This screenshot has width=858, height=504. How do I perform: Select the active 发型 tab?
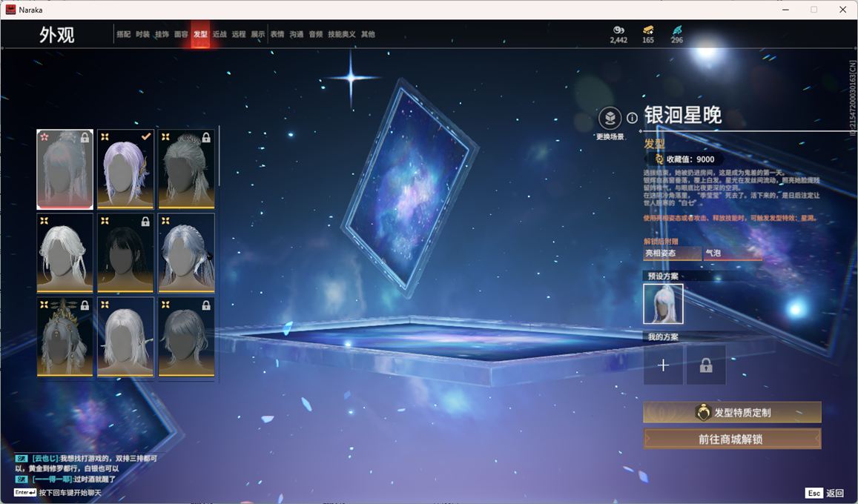[x=200, y=34]
